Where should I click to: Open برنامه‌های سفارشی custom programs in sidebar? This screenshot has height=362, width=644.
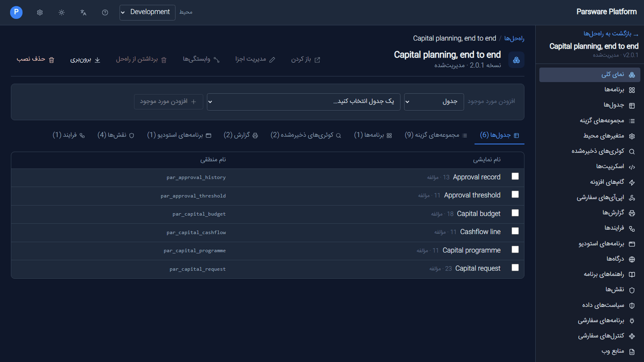click(590, 320)
